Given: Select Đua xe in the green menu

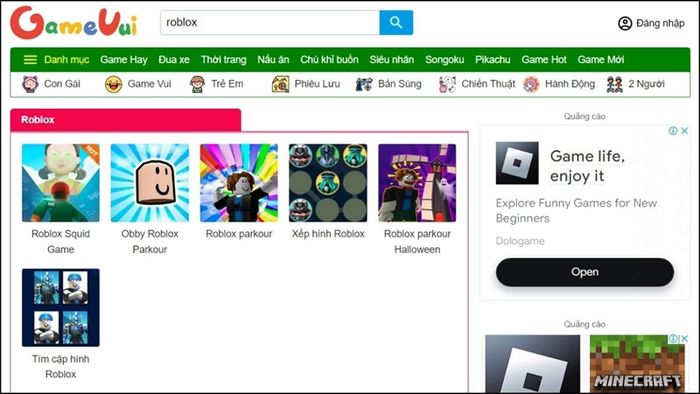Looking at the screenshot, I should [x=174, y=60].
